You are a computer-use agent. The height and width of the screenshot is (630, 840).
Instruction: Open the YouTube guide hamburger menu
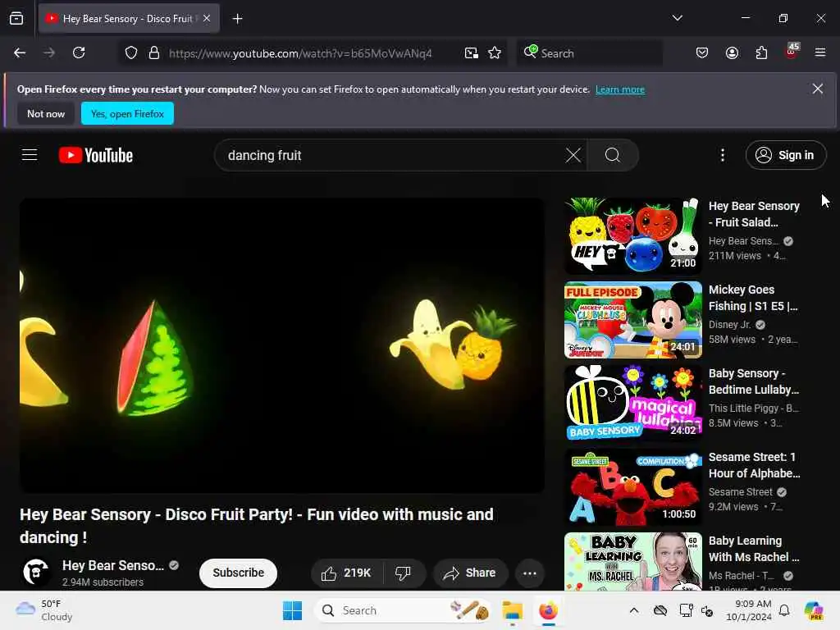tap(30, 155)
